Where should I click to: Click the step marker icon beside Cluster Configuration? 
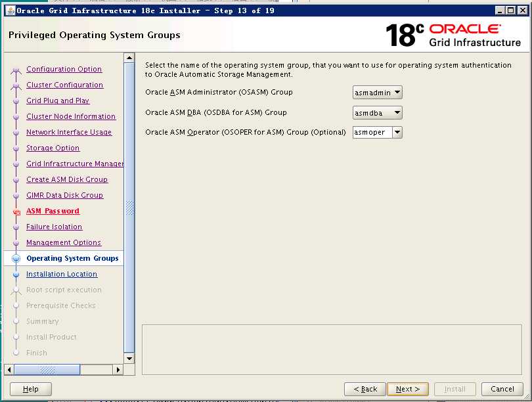[x=16, y=86]
